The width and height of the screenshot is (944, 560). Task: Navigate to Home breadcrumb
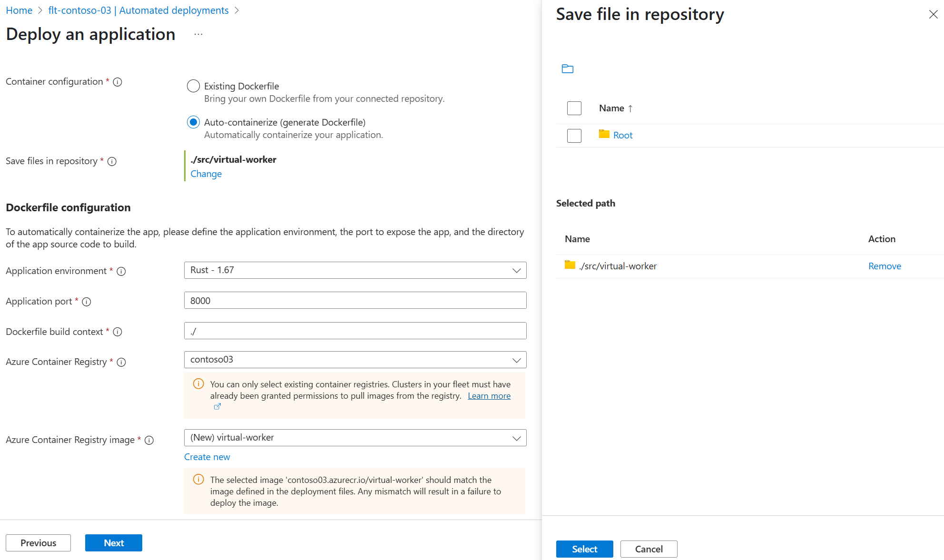pos(19,10)
